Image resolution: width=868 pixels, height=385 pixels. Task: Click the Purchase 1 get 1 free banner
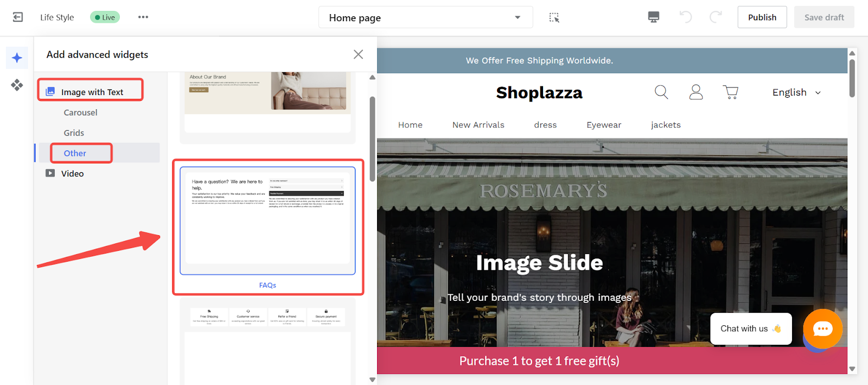612,361
